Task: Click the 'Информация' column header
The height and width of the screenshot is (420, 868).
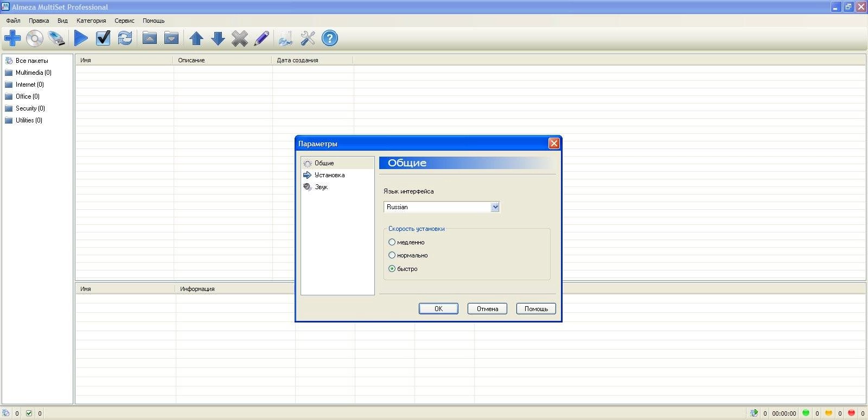Action: [235, 289]
